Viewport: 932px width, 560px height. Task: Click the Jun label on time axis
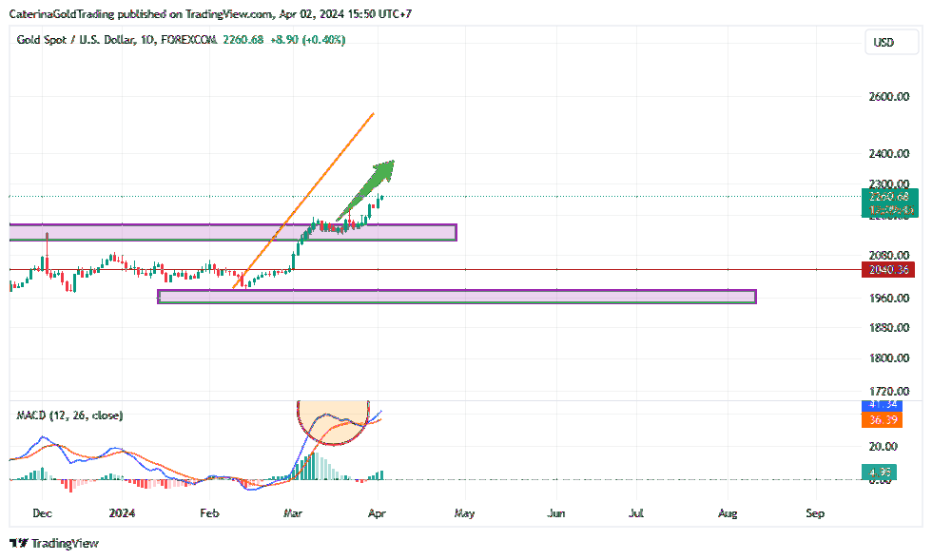point(555,513)
